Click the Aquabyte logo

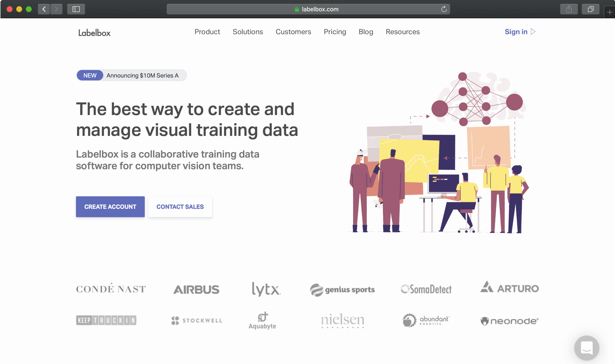[x=262, y=320]
